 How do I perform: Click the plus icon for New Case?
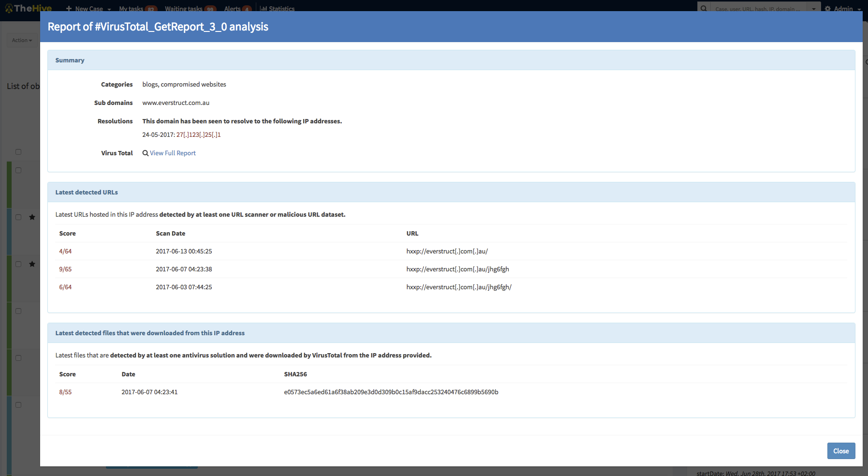tap(69, 9)
